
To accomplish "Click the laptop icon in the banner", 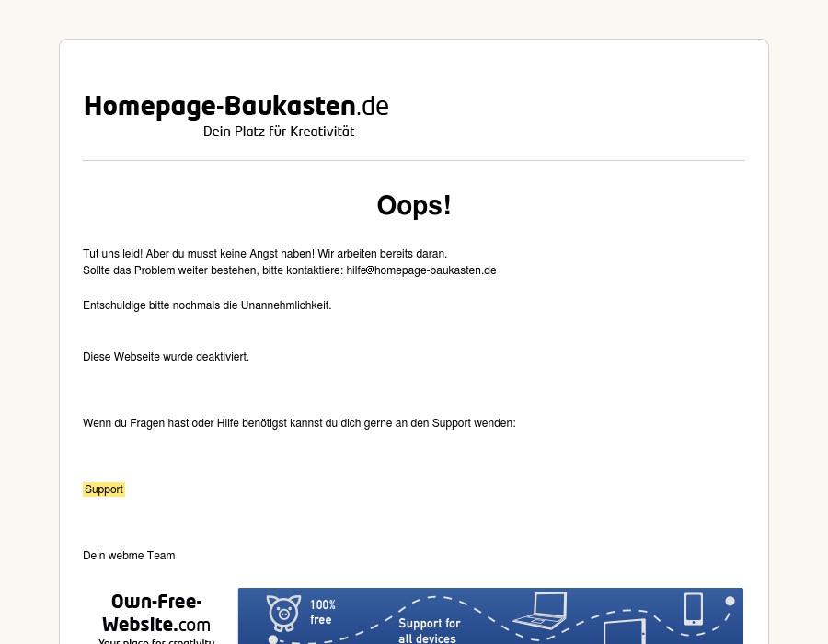I will [539, 609].
